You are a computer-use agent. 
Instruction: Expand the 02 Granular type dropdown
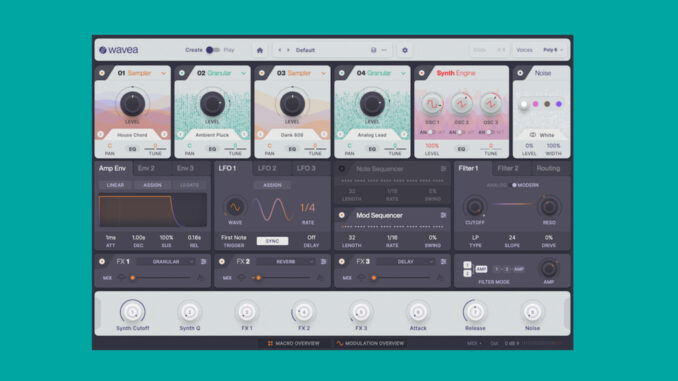244,74
